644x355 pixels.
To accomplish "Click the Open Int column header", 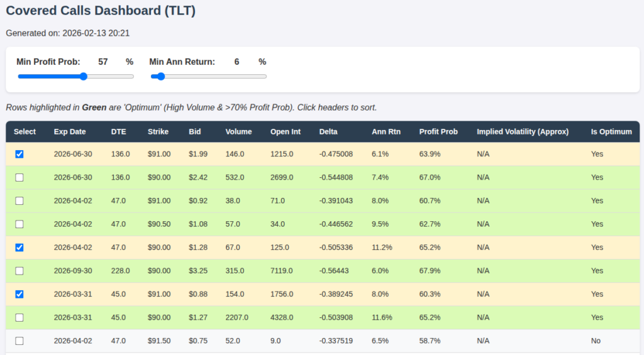I will point(285,132).
